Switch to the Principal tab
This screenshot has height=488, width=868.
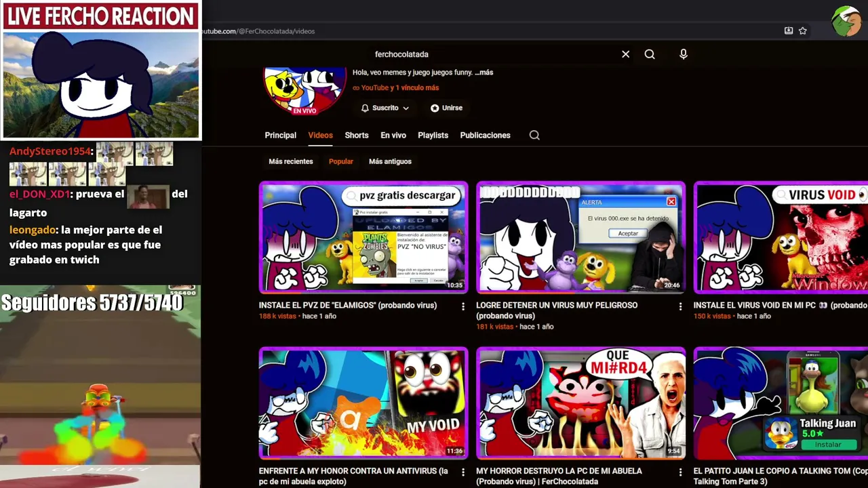tap(280, 135)
